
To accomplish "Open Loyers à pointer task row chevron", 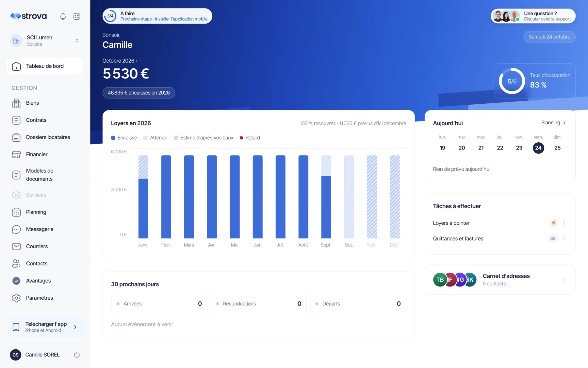I will (564, 223).
